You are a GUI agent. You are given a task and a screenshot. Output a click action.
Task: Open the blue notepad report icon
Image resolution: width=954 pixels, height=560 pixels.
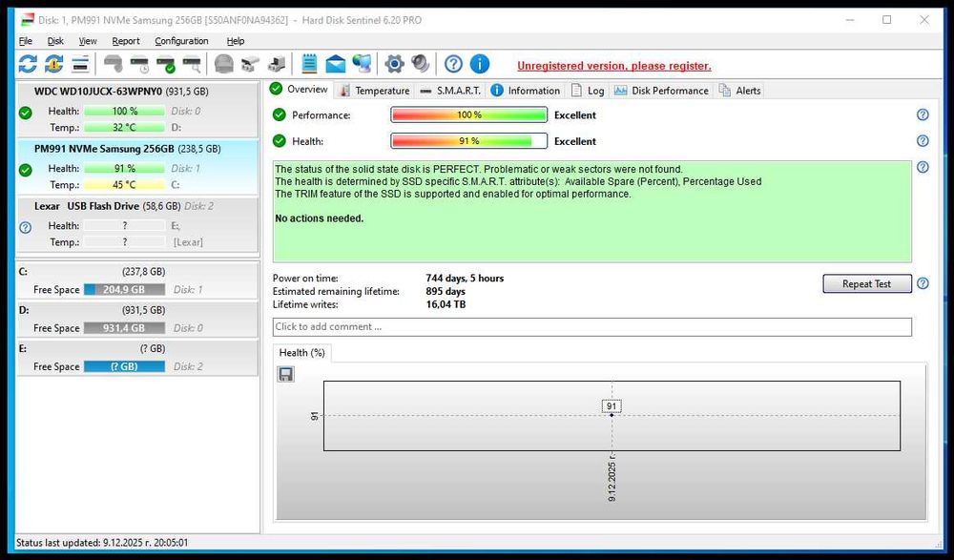pos(309,64)
